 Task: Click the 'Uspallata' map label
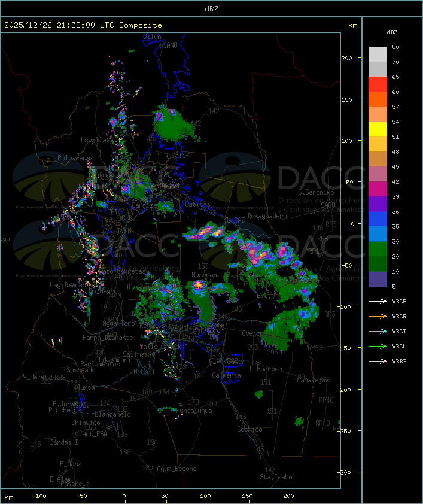click(x=97, y=140)
